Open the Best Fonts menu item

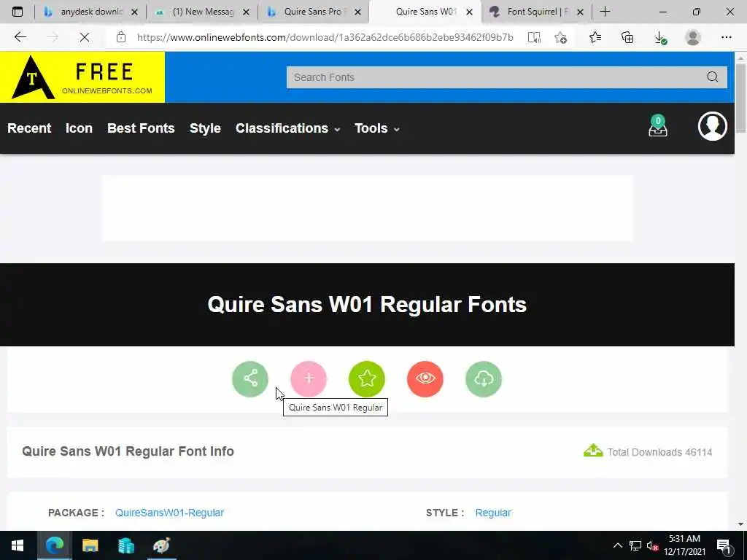tap(141, 128)
